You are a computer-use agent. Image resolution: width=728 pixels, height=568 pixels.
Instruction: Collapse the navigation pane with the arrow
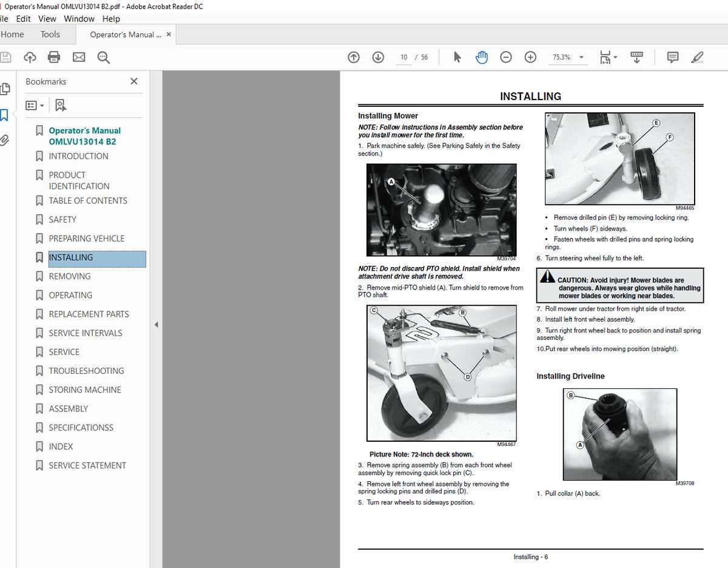156,325
